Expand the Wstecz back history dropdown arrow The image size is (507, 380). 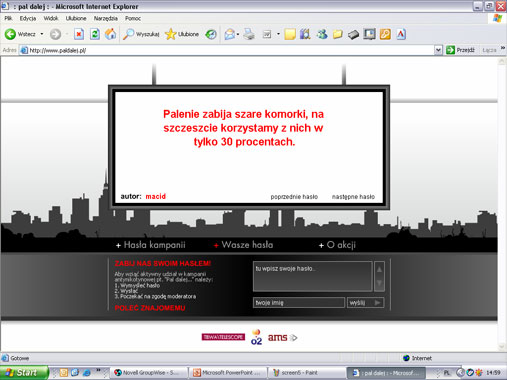(x=42, y=34)
